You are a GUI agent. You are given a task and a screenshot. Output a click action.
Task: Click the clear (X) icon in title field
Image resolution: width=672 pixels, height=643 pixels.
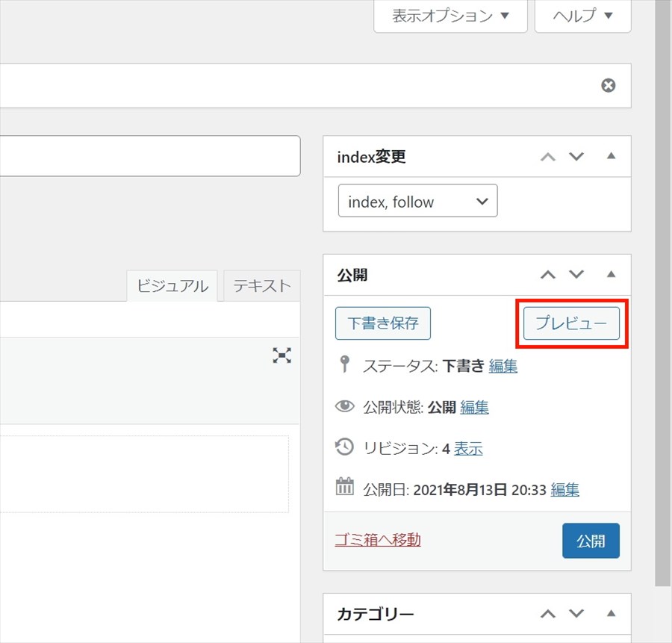pyautogui.click(x=609, y=86)
